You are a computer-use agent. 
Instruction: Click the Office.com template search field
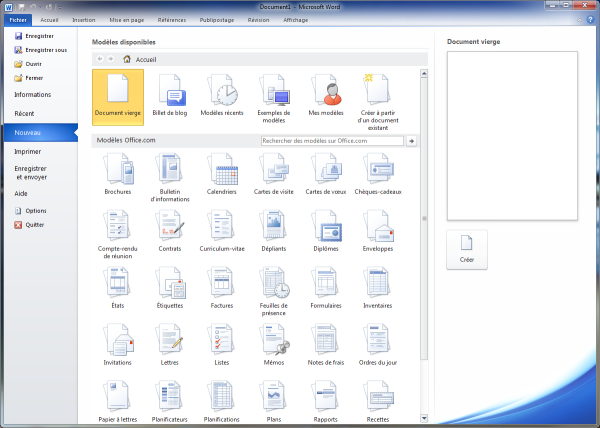click(331, 141)
